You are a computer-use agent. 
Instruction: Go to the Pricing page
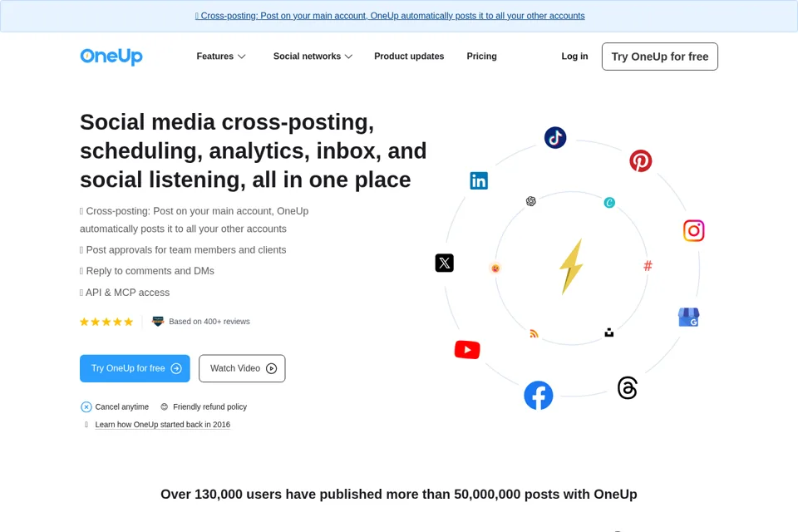(x=481, y=57)
